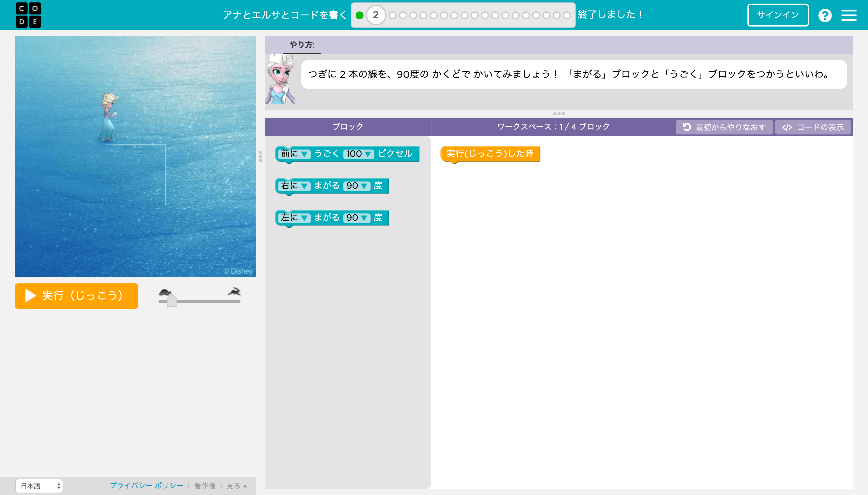Pick the 右に まがる turn block
The image size is (868, 495).
(x=332, y=186)
